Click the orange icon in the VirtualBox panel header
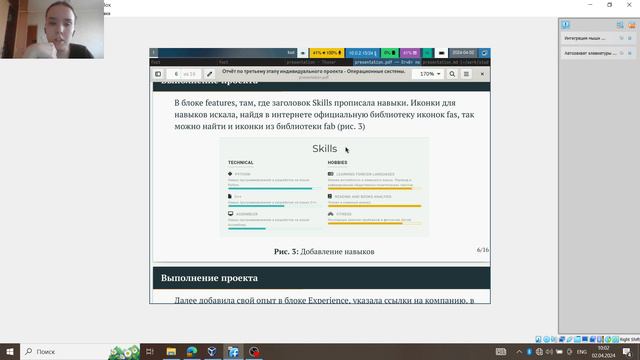 pos(632,25)
